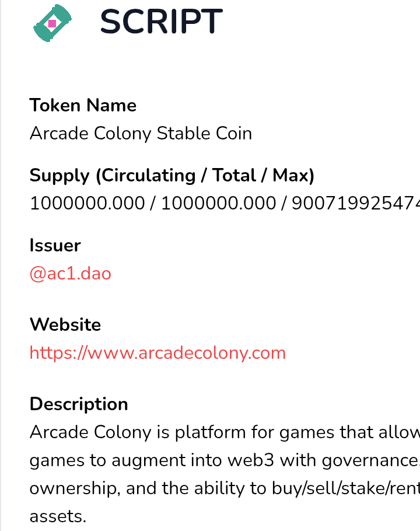
Task: Open the @ac1.dao issuer profile link
Action: tap(71, 273)
